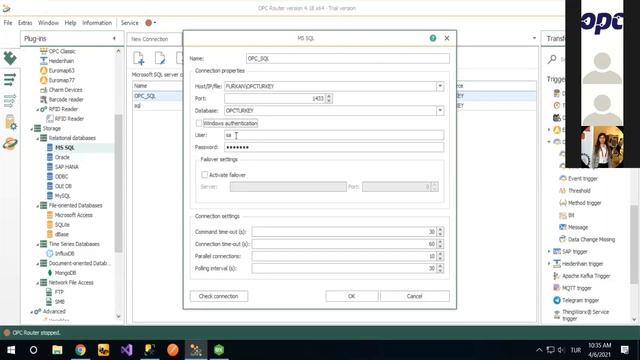Image resolution: width=640 pixels, height=360 pixels.
Task: Click the new connection document icon
Action: [139, 58]
